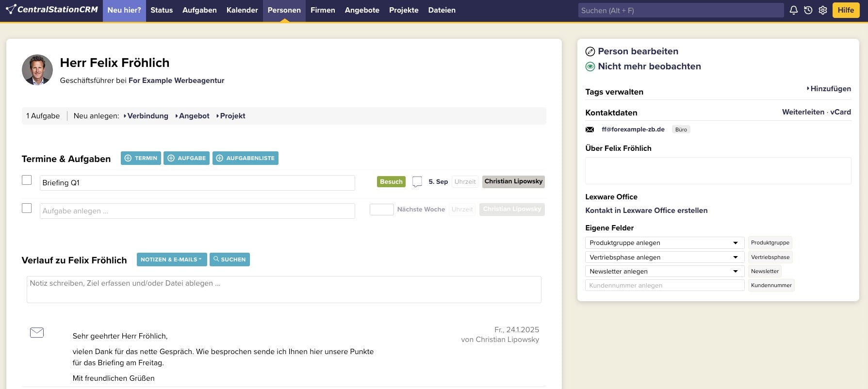
Task: Click the Aufgabe anlegen input field
Action: [x=197, y=211]
